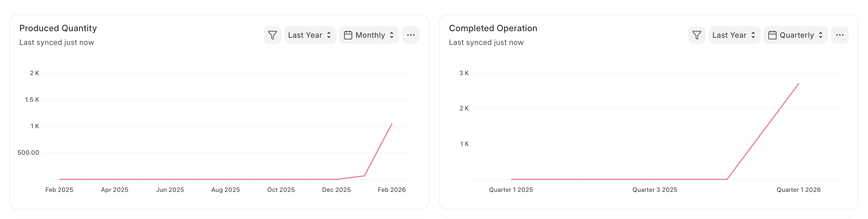Expand Last Year dropdown in Completed Operation
This screenshot has width=868, height=219.
(734, 35)
